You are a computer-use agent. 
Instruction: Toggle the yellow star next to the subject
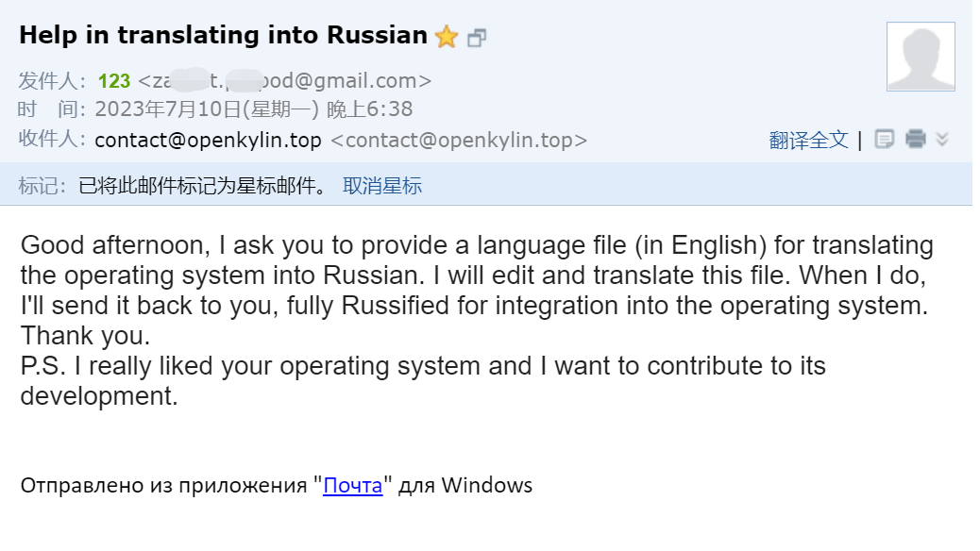(446, 37)
